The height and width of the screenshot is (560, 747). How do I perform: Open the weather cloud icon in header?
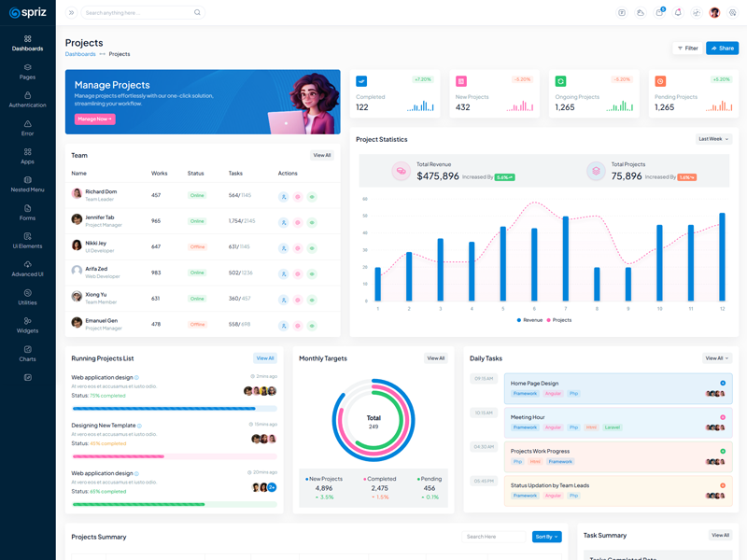coord(641,13)
